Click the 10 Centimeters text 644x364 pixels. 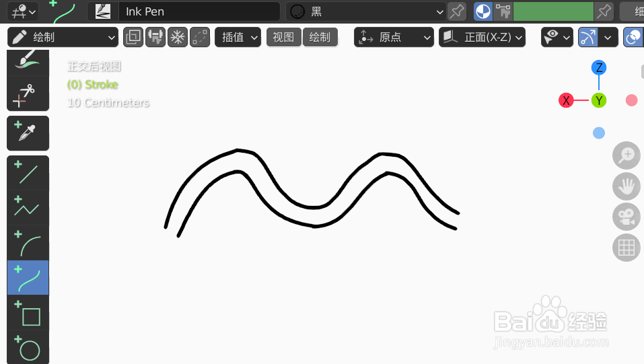(108, 103)
